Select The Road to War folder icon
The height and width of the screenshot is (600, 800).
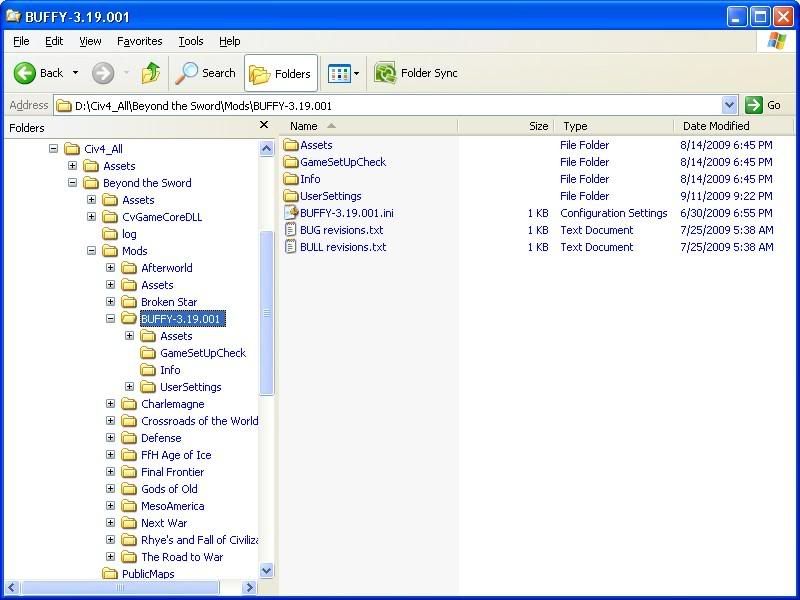129,557
